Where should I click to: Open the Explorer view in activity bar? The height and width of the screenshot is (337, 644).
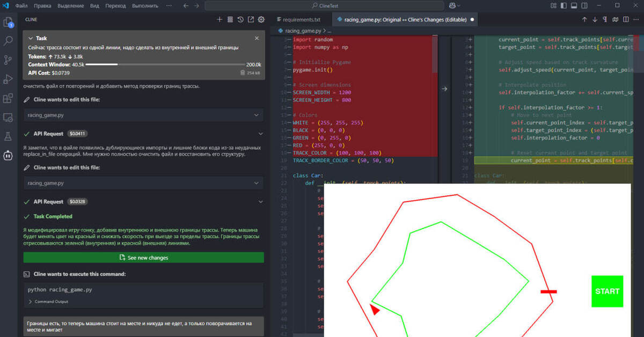point(8,22)
